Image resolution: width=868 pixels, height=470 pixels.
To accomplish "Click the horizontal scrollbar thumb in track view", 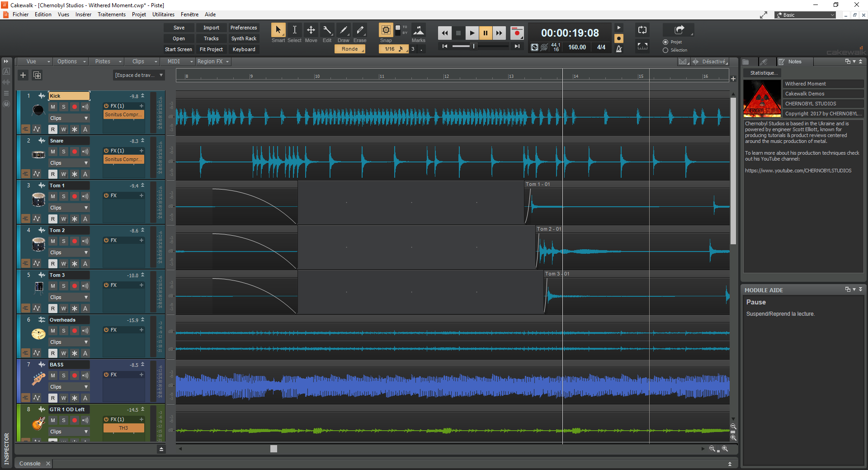I will tap(274, 449).
